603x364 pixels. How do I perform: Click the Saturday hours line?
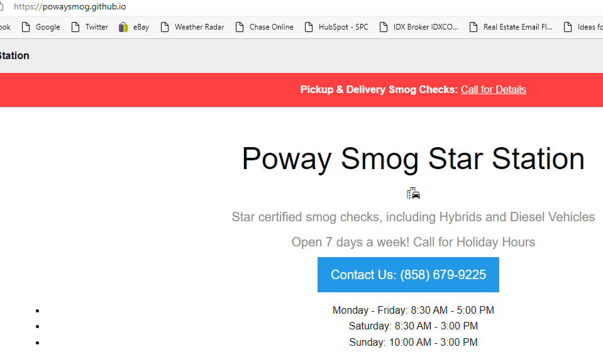(x=413, y=326)
